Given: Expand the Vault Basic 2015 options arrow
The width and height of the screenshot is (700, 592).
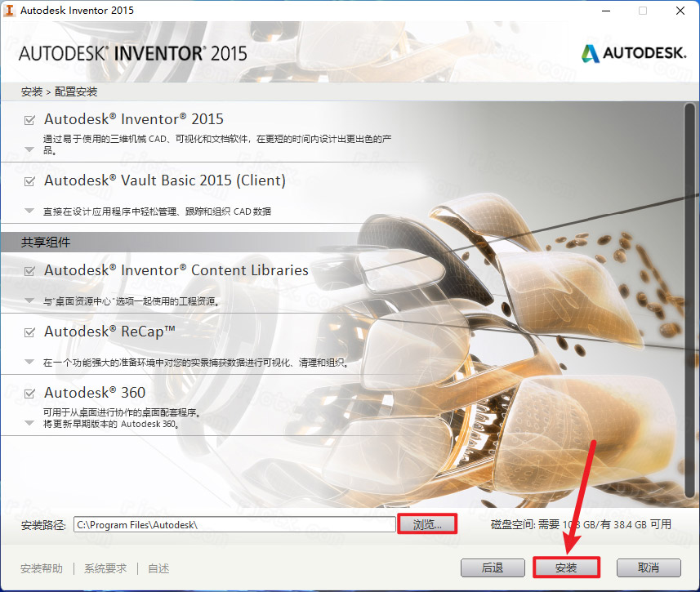Looking at the screenshot, I should tap(29, 211).
